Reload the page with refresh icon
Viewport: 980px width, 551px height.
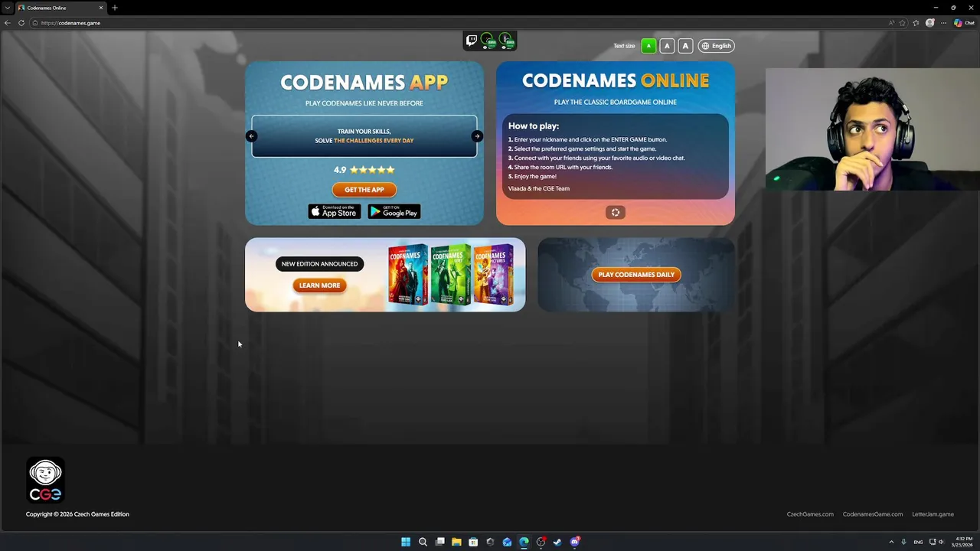coord(21,23)
